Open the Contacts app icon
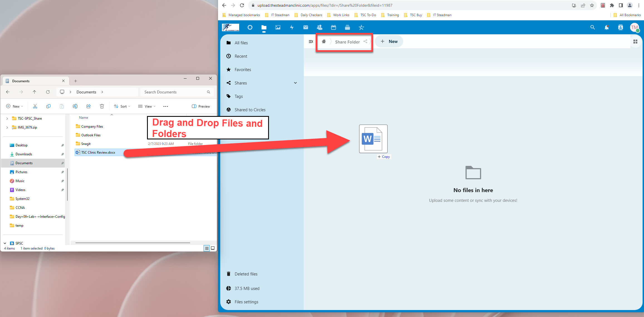Image resolution: width=644 pixels, height=317 pixels. click(319, 27)
